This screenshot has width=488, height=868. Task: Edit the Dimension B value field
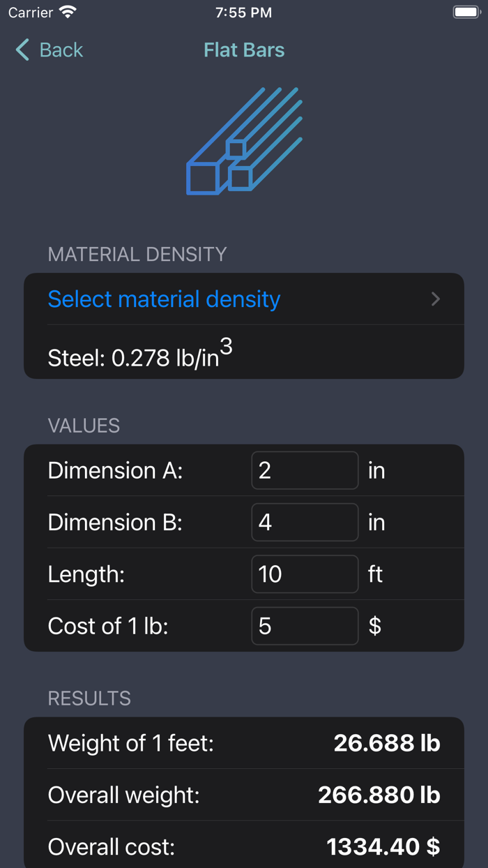305,522
